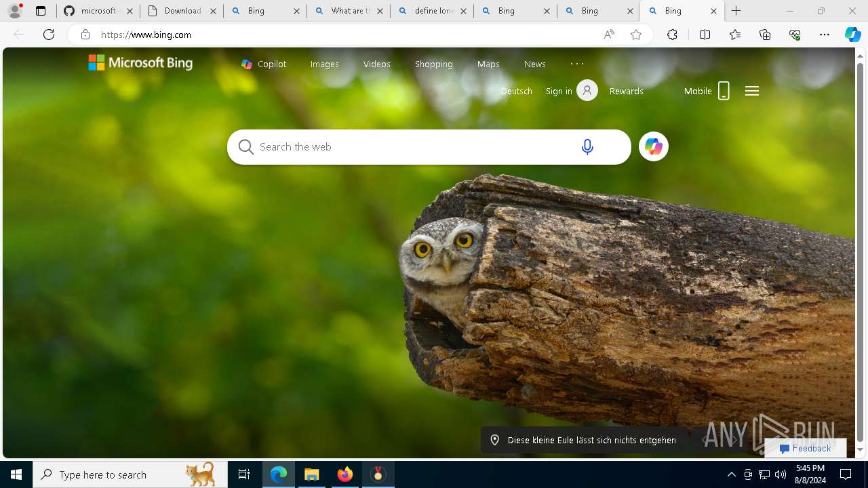
Task: Switch to the Download tab
Action: pyautogui.click(x=182, y=11)
